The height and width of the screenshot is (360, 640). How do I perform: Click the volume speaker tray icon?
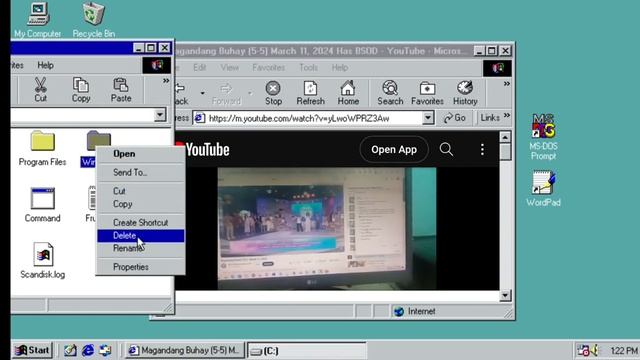(594, 350)
